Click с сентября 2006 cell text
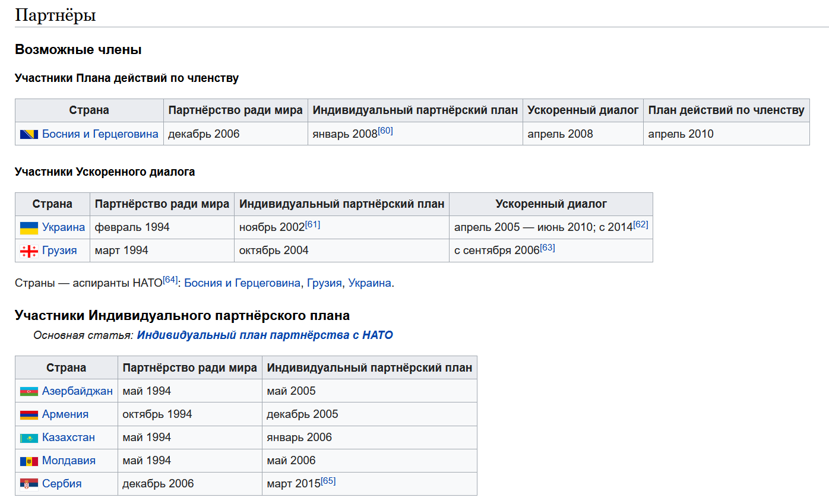Viewport: 829px width, 504px height. click(x=497, y=251)
